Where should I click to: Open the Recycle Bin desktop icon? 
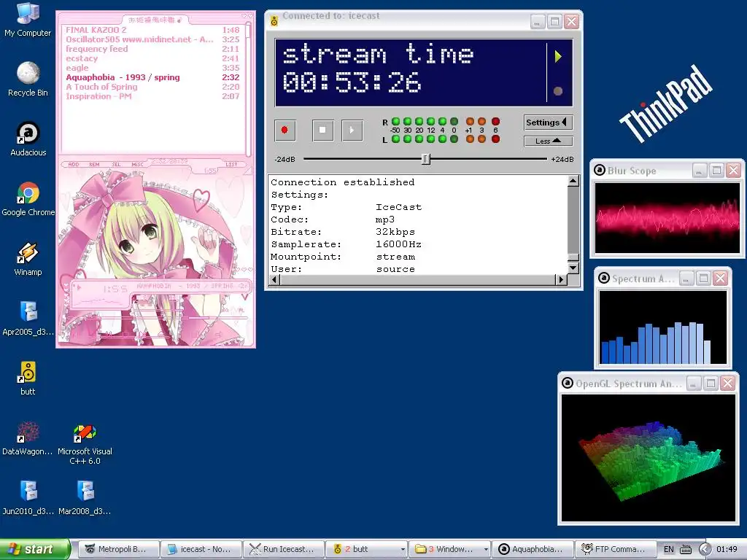point(28,79)
